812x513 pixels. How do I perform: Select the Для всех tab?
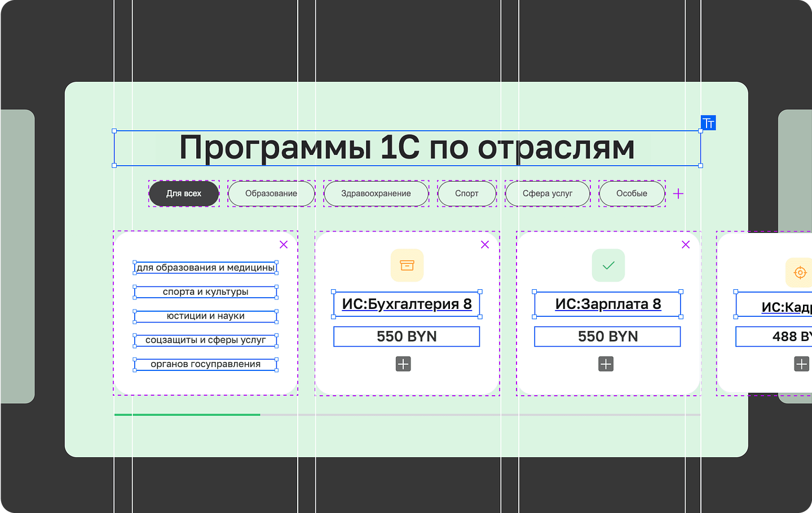coord(184,193)
